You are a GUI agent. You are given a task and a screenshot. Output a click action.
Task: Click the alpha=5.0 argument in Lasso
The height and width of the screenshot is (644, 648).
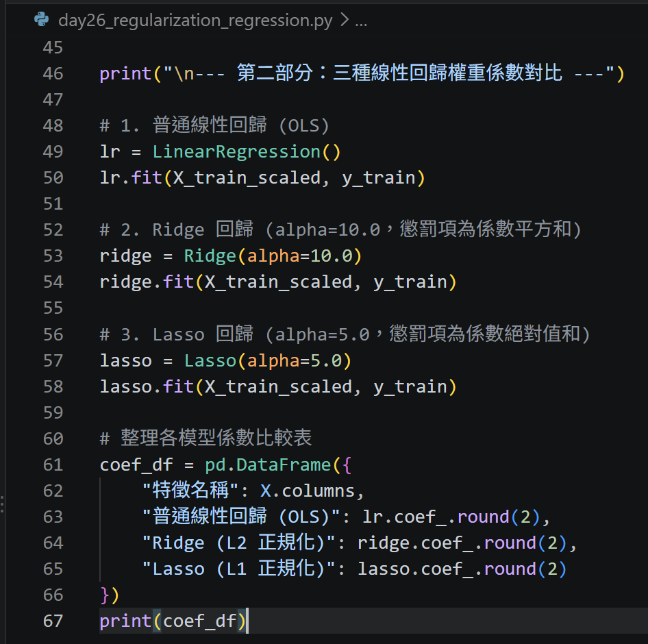coord(295,360)
